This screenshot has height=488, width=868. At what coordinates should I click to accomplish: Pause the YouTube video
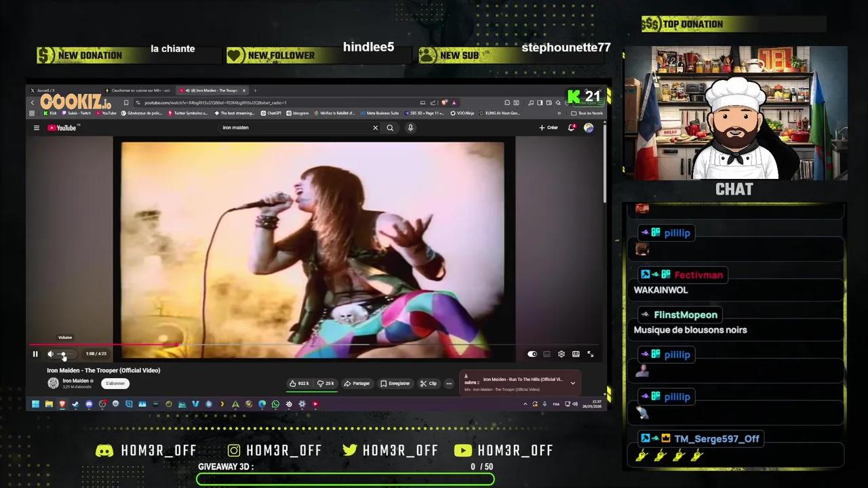(x=35, y=354)
